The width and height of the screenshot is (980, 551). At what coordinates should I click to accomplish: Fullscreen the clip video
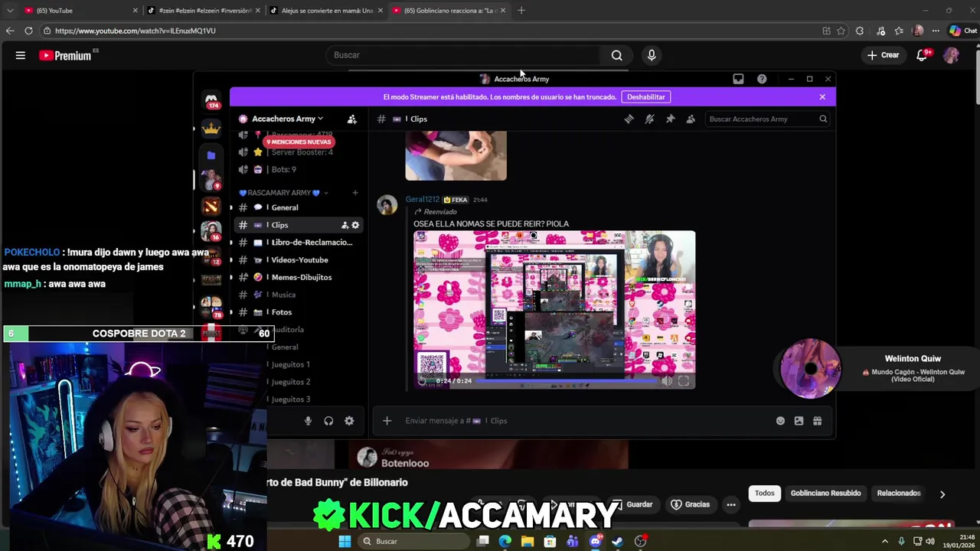coord(684,380)
